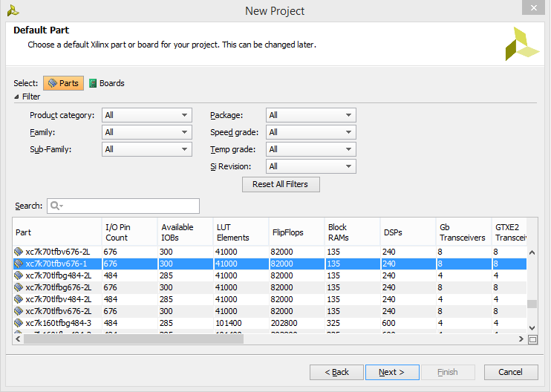Close the New Project dialog
Viewport: 551px width, 392px height.
533,7
